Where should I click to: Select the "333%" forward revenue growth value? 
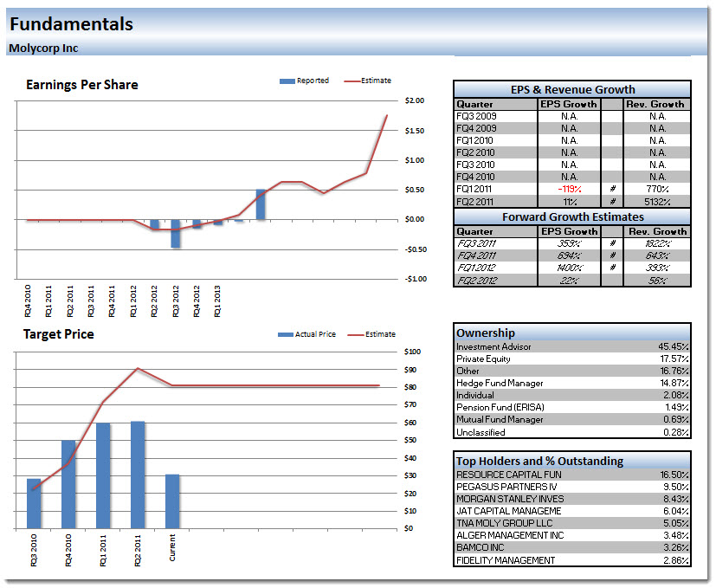click(657, 268)
